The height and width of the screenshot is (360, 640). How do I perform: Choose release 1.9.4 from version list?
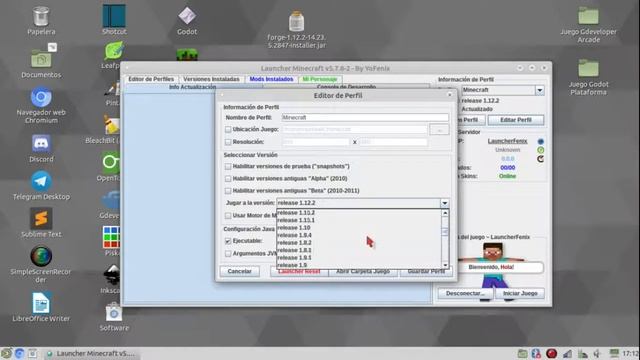[359, 235]
